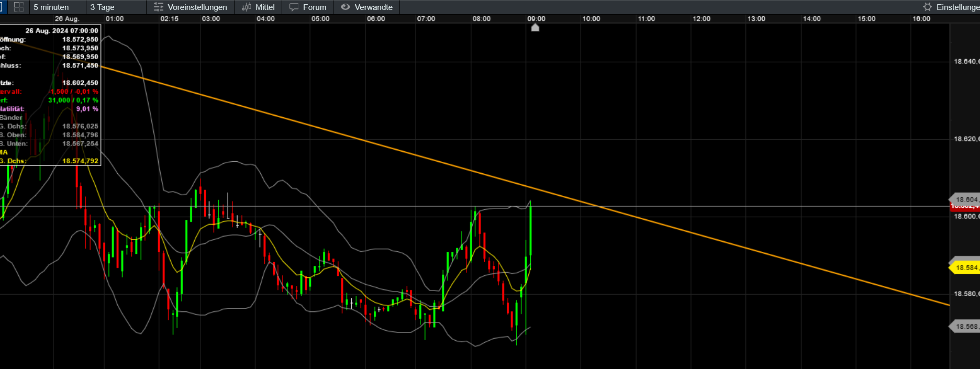Click the 9,01 % volatility value
Screen dimensions: 980x369
87,109
